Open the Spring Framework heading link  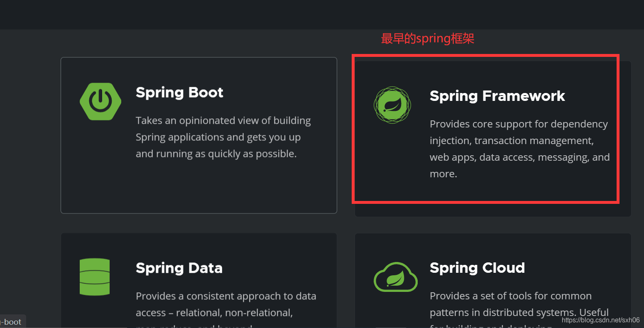(497, 96)
